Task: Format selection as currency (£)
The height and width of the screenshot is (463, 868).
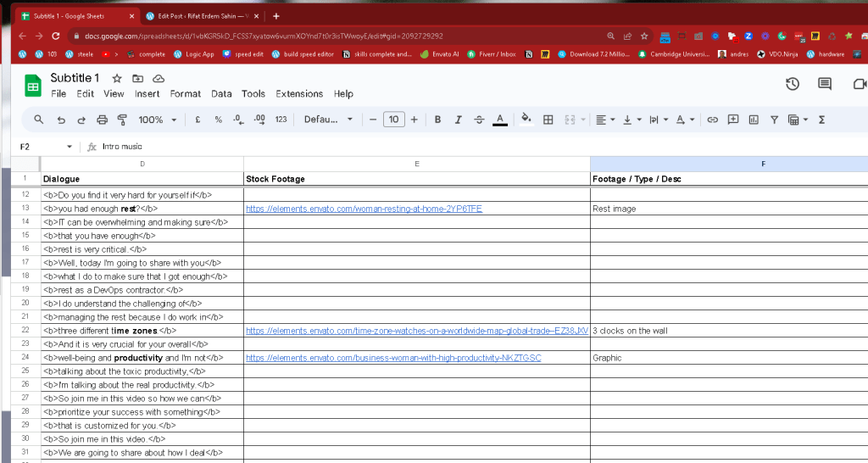Action: (198, 120)
